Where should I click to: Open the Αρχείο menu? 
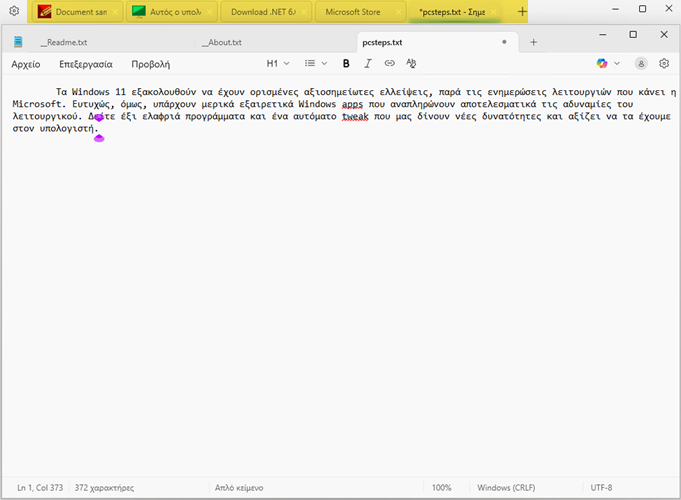click(26, 63)
